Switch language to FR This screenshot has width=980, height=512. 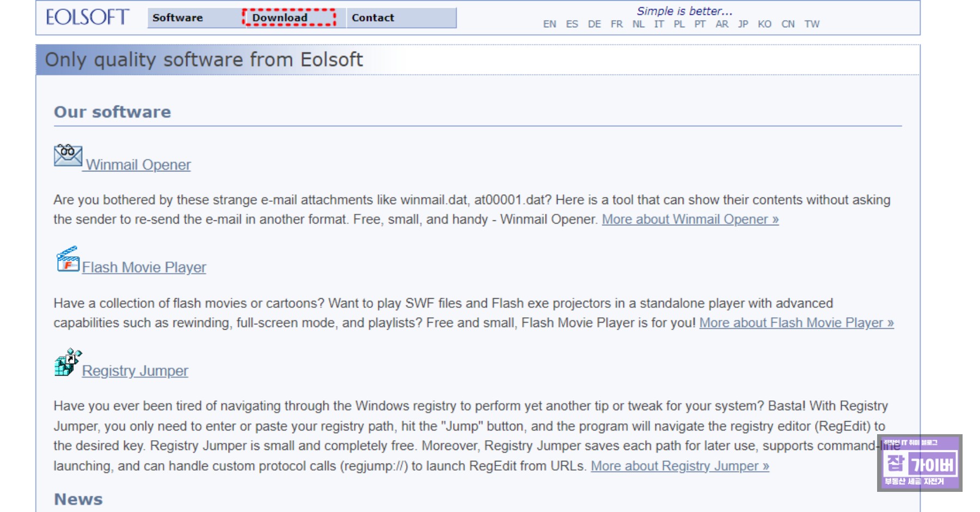[x=616, y=24]
